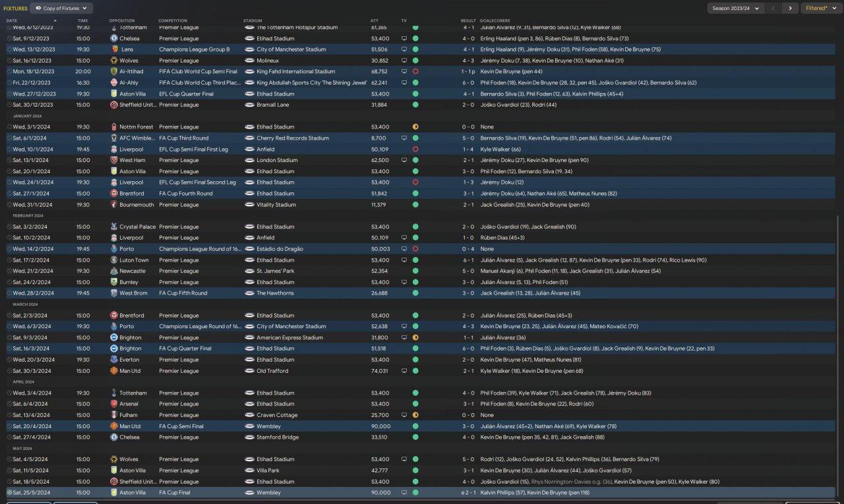Click the Crystal Palace club badge
This screenshot has width=844, height=504.
[114, 227]
